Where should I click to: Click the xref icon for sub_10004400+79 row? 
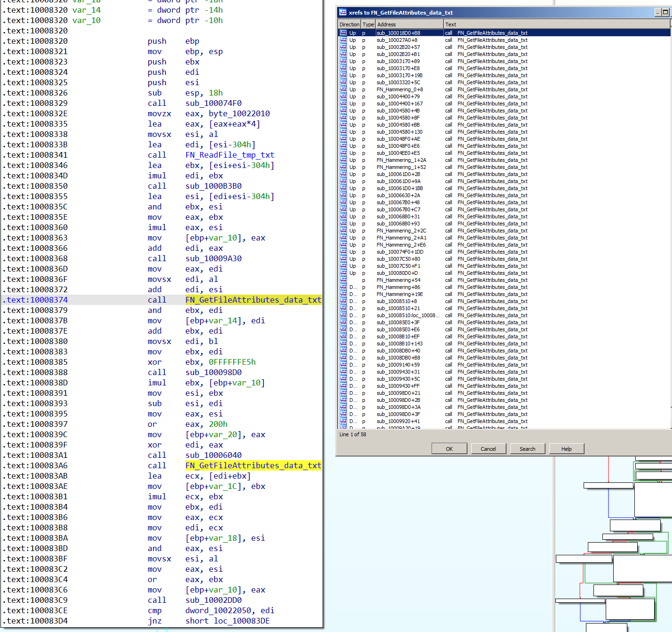343,96
